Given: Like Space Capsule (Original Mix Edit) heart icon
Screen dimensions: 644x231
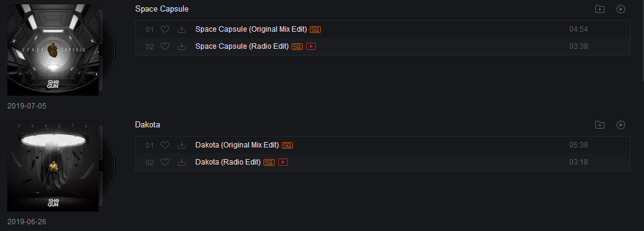Looking at the screenshot, I should coord(165,30).
